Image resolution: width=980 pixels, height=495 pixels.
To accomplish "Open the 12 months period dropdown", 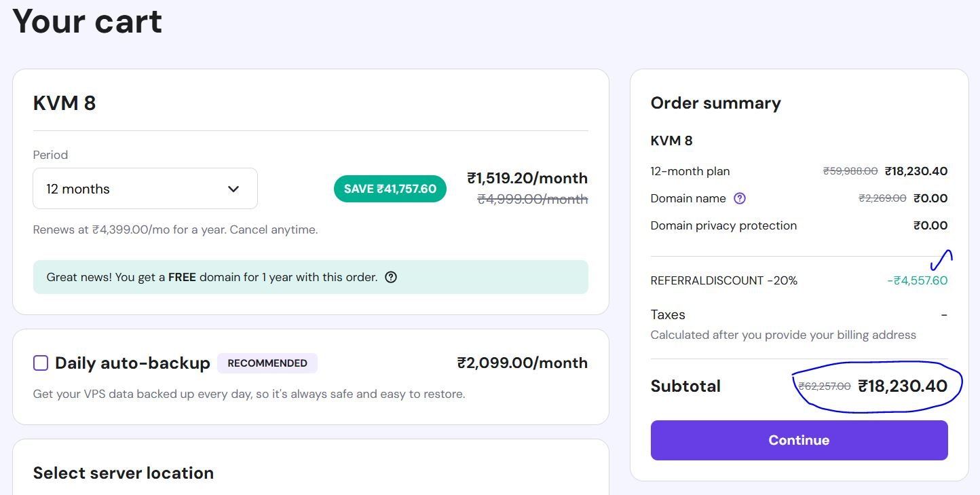I will pos(145,189).
